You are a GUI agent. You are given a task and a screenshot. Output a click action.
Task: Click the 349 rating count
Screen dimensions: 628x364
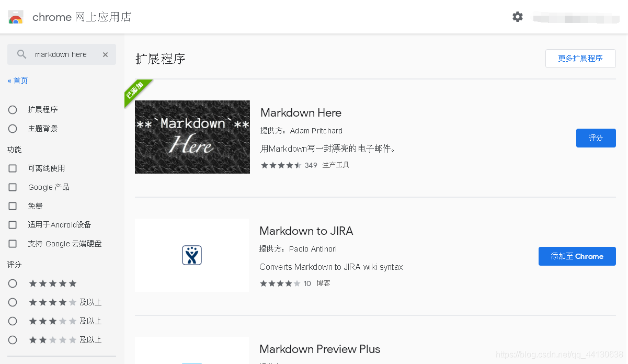coord(311,165)
